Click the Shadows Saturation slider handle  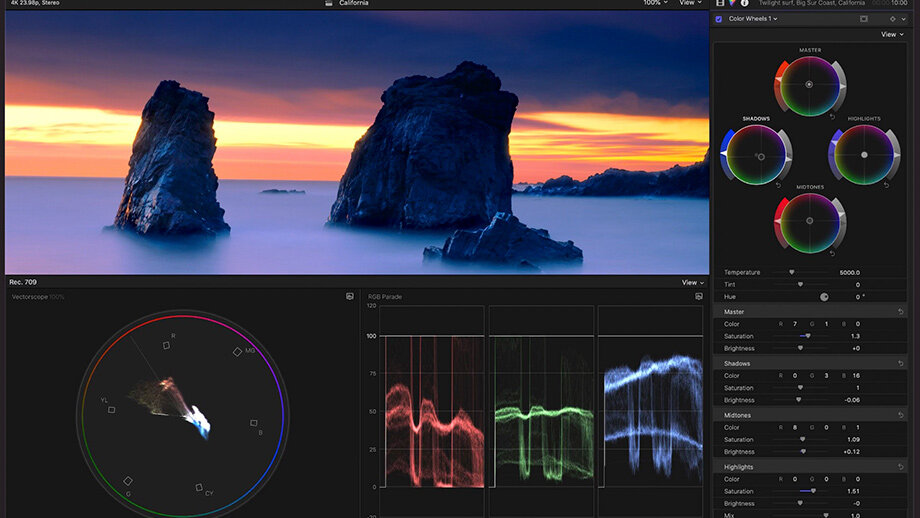(800, 388)
